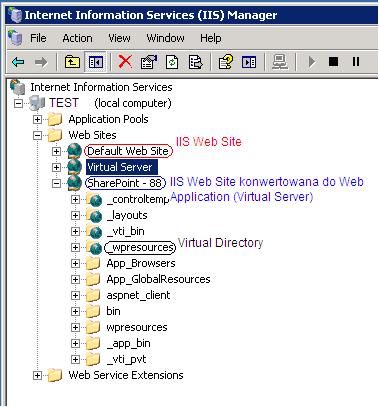This screenshot has height=407, width=379.
Task: Select the App_GlobalResources folder
Action: 158,279
